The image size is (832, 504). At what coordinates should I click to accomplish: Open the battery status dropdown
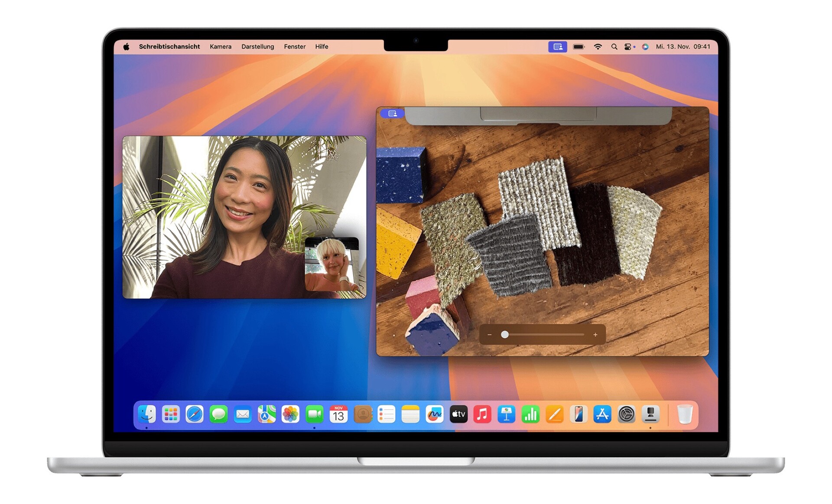pyautogui.click(x=578, y=47)
